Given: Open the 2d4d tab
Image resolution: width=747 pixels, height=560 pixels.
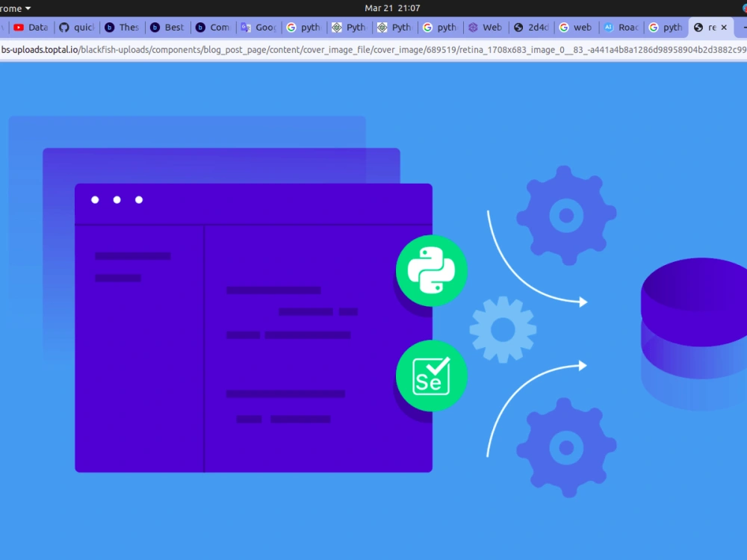Looking at the screenshot, I should click(531, 28).
